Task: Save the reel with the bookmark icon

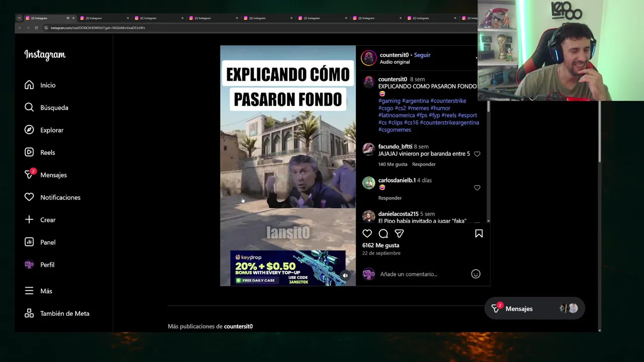Action: coord(479,233)
